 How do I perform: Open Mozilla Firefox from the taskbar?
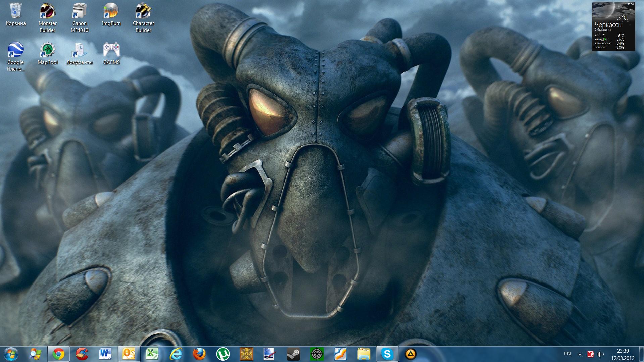(199, 354)
